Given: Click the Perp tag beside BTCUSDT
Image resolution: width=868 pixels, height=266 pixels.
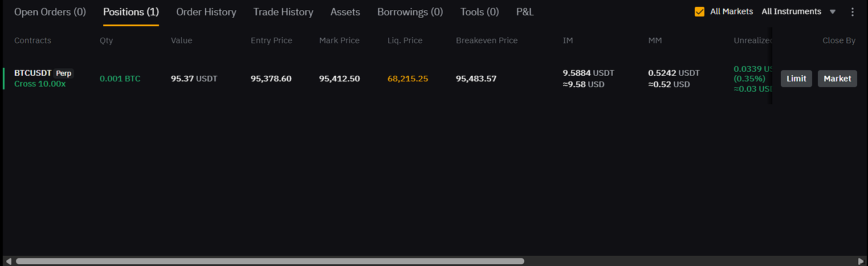Looking at the screenshot, I should 64,73.
